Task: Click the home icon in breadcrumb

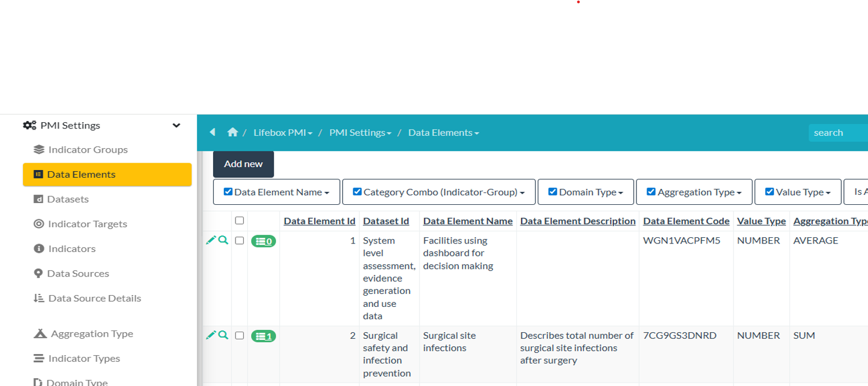Action: [x=232, y=132]
